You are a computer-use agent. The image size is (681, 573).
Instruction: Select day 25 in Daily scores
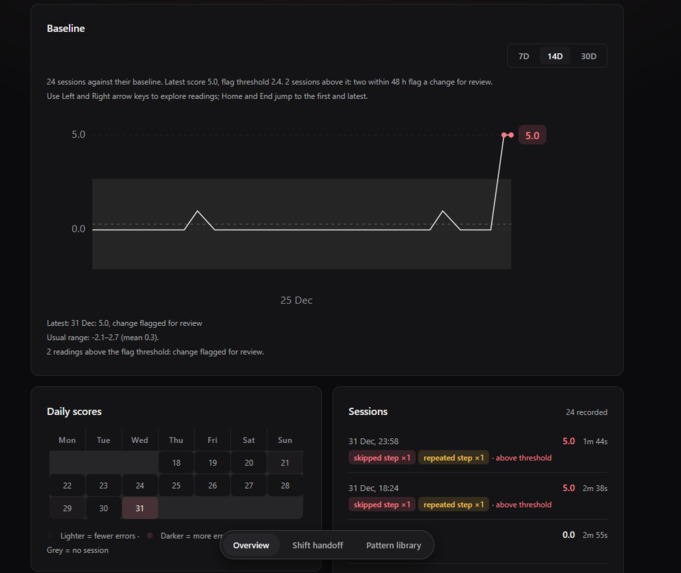click(176, 485)
